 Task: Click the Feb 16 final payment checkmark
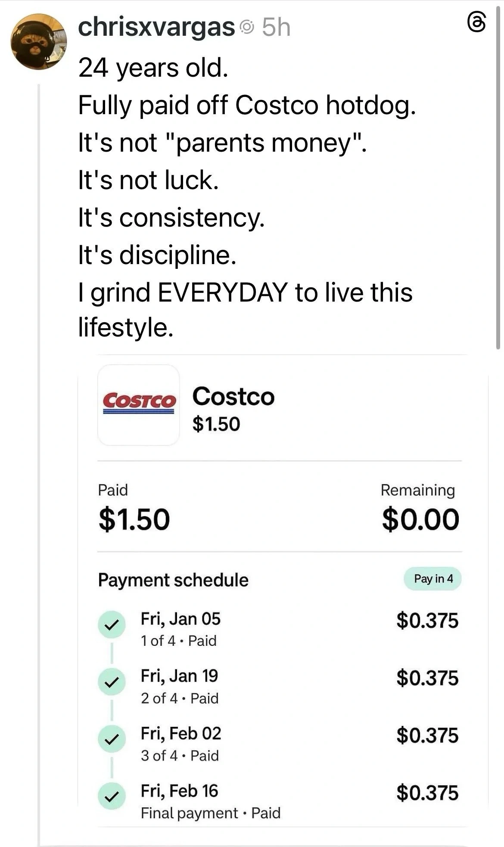112,796
